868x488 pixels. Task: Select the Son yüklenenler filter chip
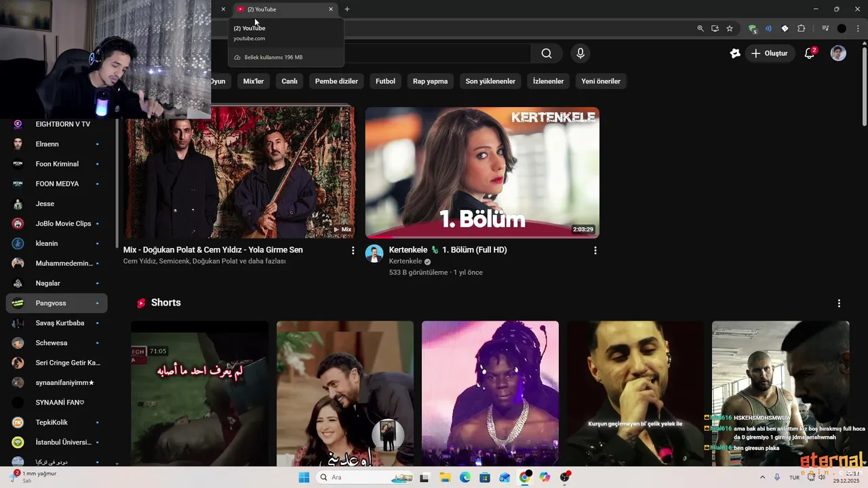[490, 81]
